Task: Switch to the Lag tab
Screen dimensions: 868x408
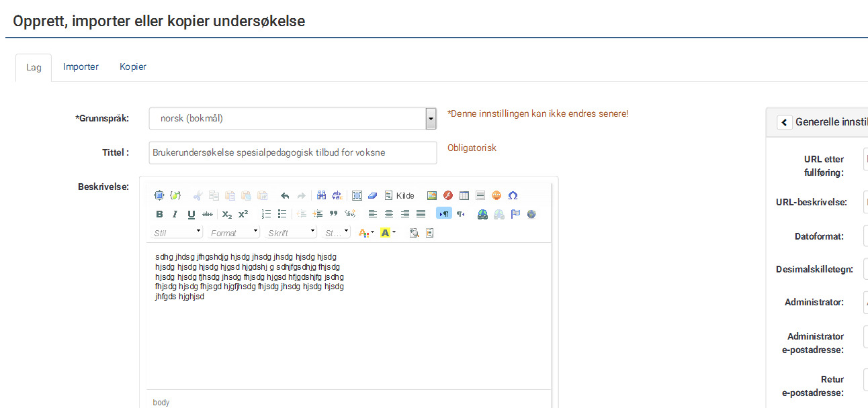Action: click(34, 68)
